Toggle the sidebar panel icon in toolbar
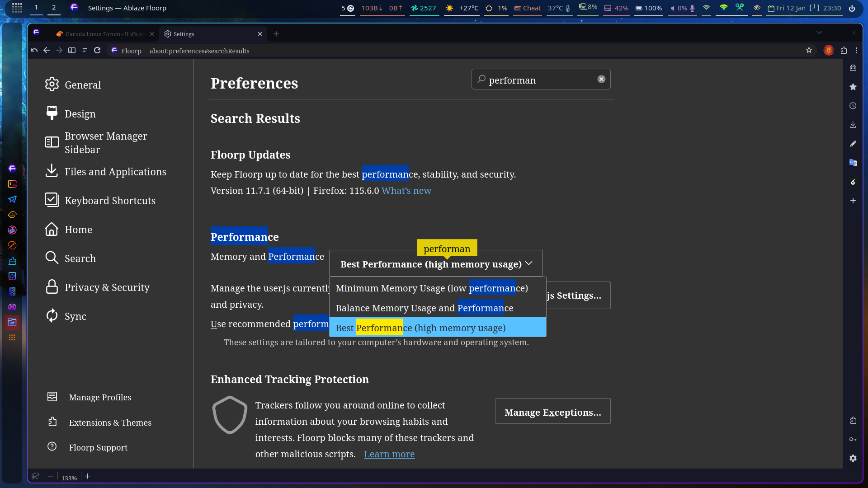 pyautogui.click(x=72, y=51)
